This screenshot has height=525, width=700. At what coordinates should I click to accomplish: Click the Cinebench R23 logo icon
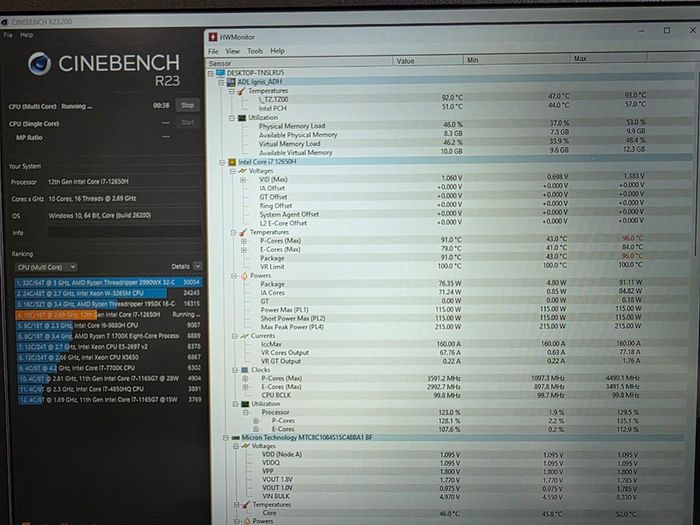click(x=40, y=63)
